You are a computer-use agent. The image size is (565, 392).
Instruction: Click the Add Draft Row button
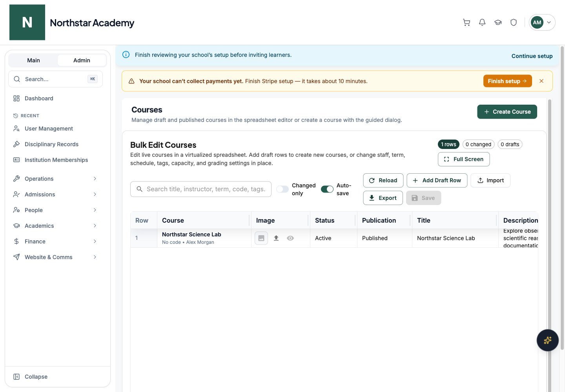coord(437,180)
